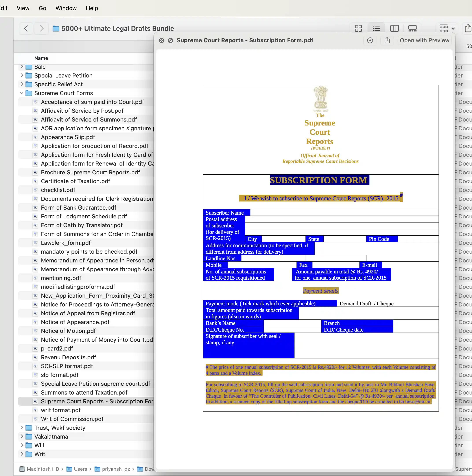Image resolution: width=472 pixels, height=476 pixels.
Task: Collapse the Supreme Court Forms folder
Action: [22, 93]
